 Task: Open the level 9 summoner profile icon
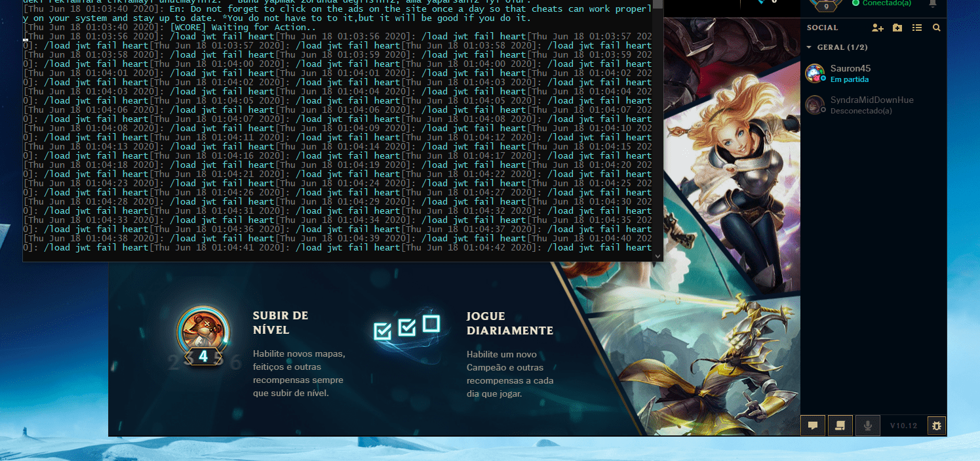point(825,5)
